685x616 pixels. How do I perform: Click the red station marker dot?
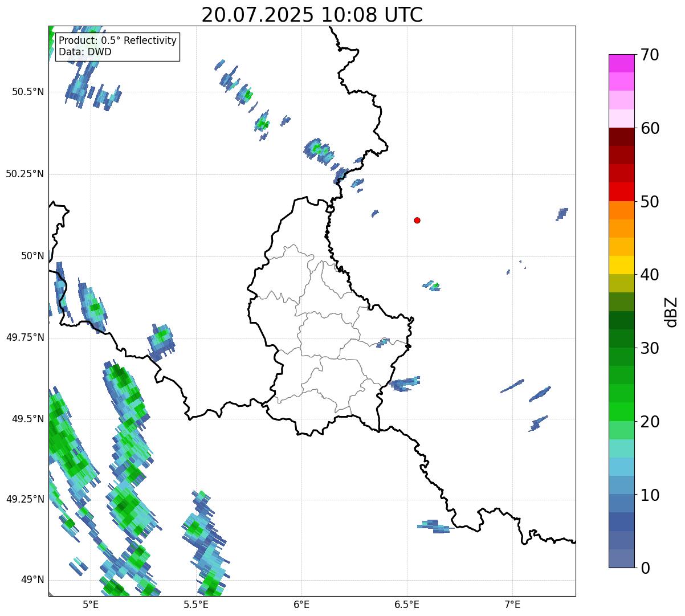(x=417, y=220)
